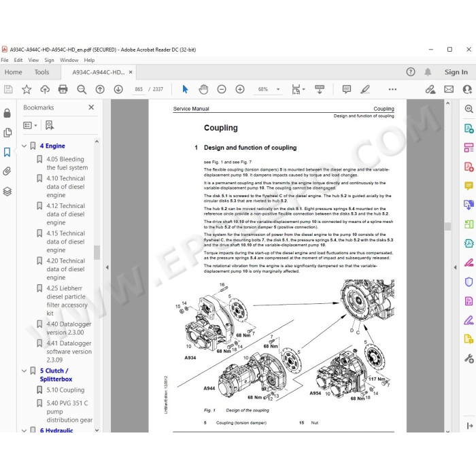
Task: Click the bookmarks scroll down arrow
Action: tap(97, 430)
